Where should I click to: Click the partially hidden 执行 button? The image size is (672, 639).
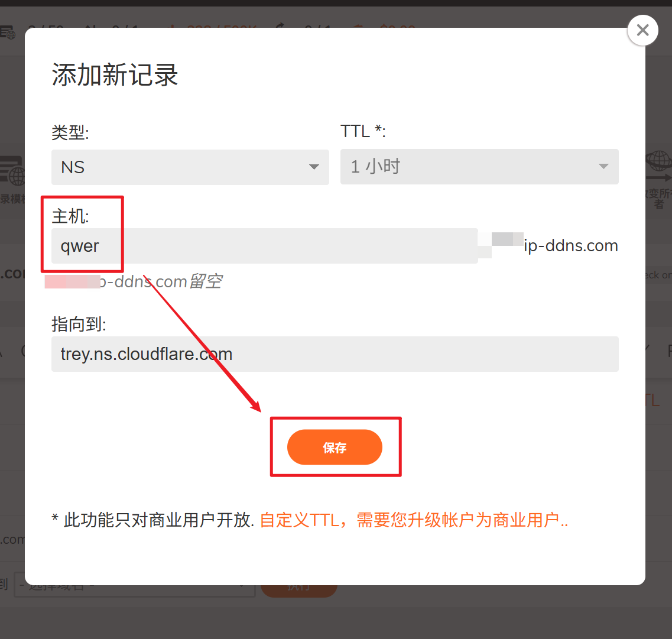point(298,590)
